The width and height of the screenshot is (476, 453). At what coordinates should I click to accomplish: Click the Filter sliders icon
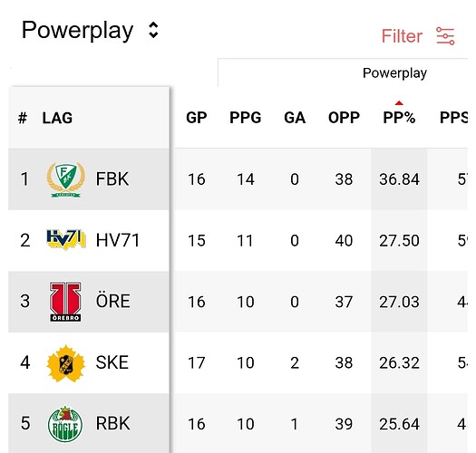tap(445, 36)
